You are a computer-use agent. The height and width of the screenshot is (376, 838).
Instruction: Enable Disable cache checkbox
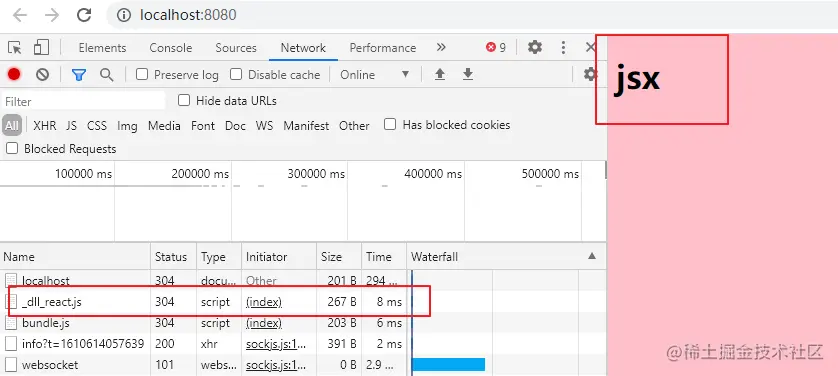pyautogui.click(x=236, y=74)
